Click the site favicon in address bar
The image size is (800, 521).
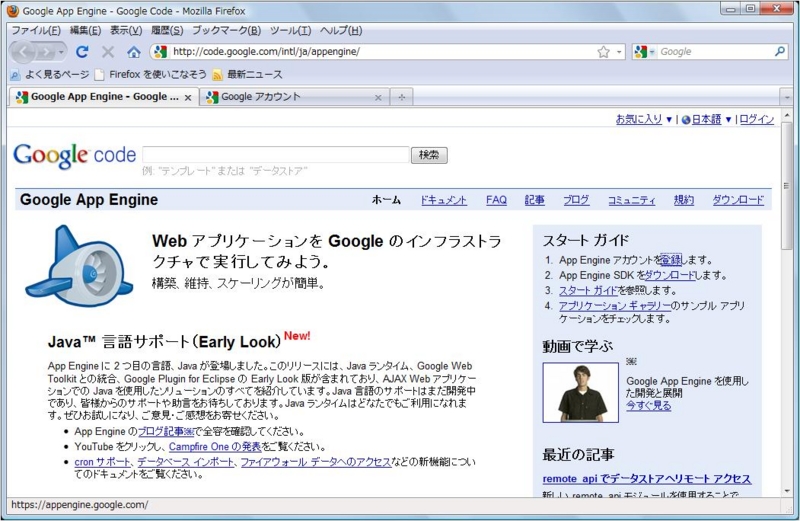[x=160, y=52]
